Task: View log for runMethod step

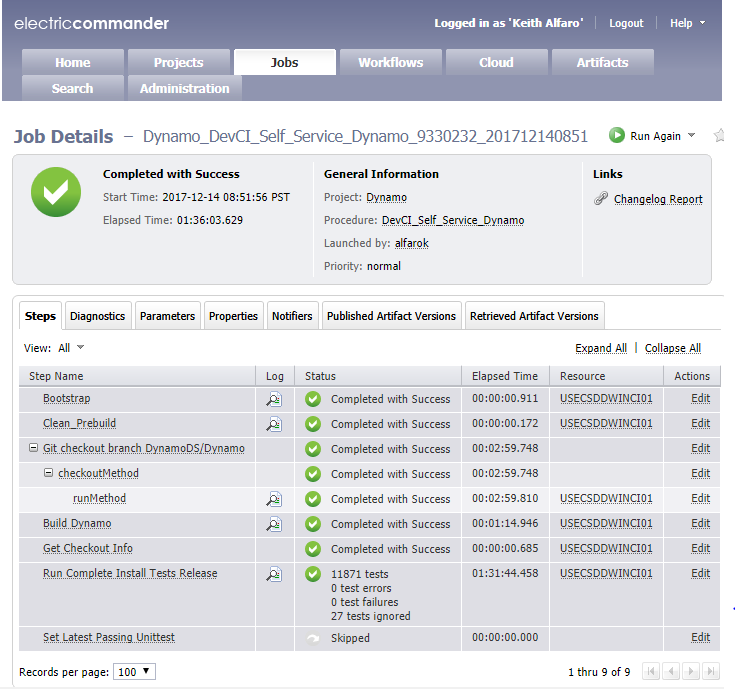Action: coord(273,499)
